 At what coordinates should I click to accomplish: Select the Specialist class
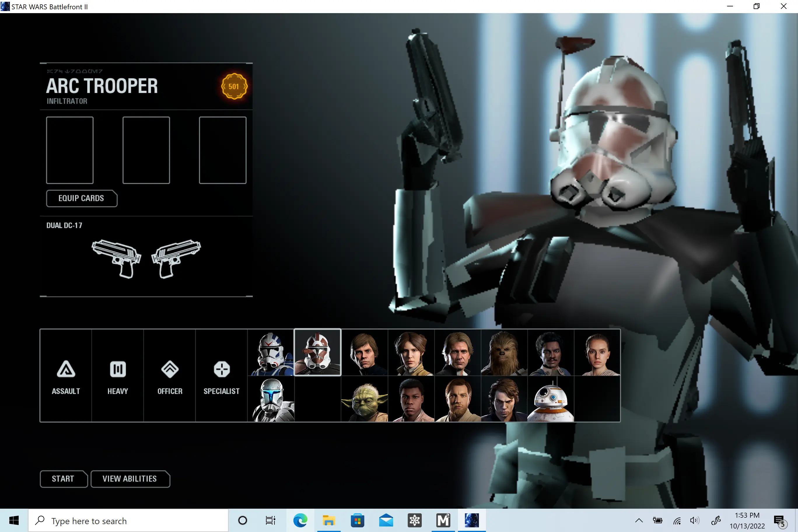point(222,376)
